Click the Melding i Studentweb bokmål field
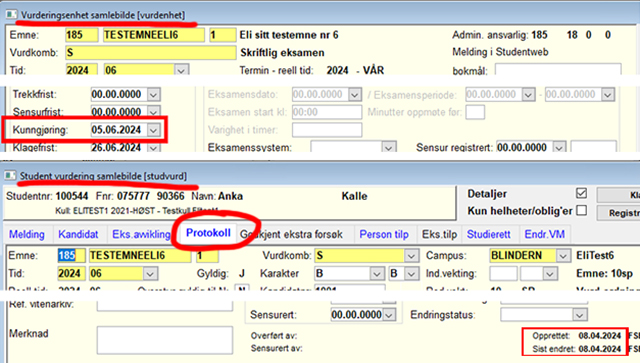The image size is (640, 363). pos(558,69)
